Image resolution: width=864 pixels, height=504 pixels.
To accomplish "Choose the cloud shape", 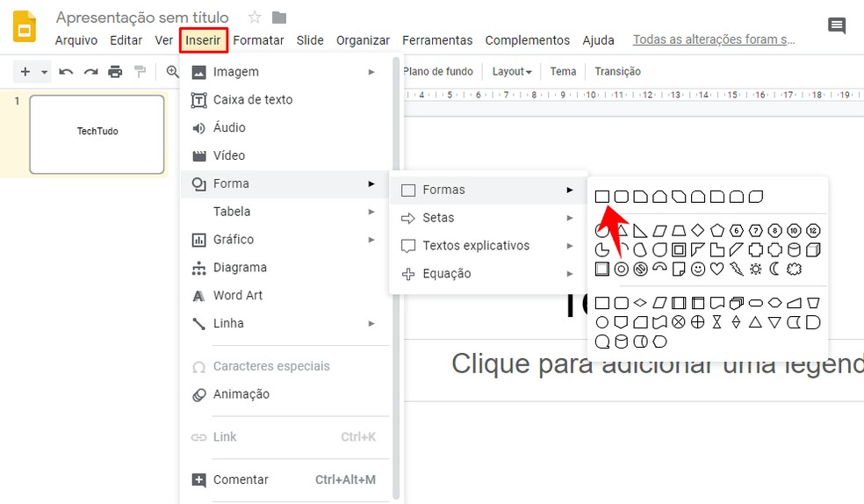I will [x=794, y=269].
